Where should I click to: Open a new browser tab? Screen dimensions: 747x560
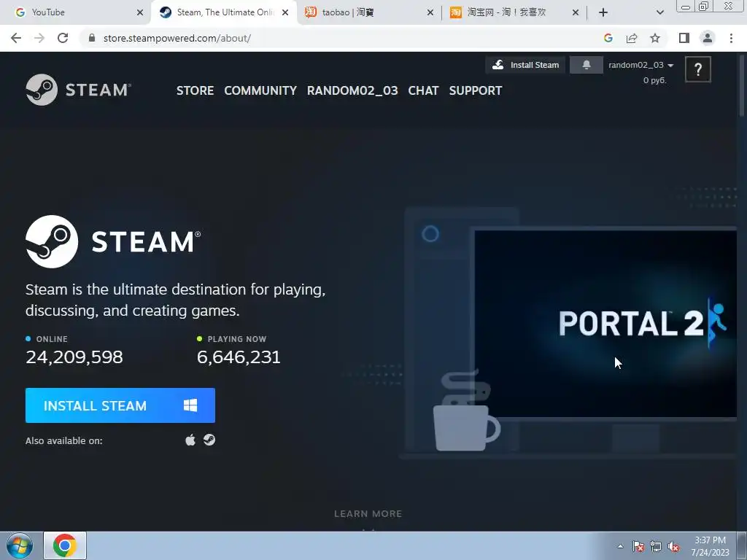(x=603, y=12)
